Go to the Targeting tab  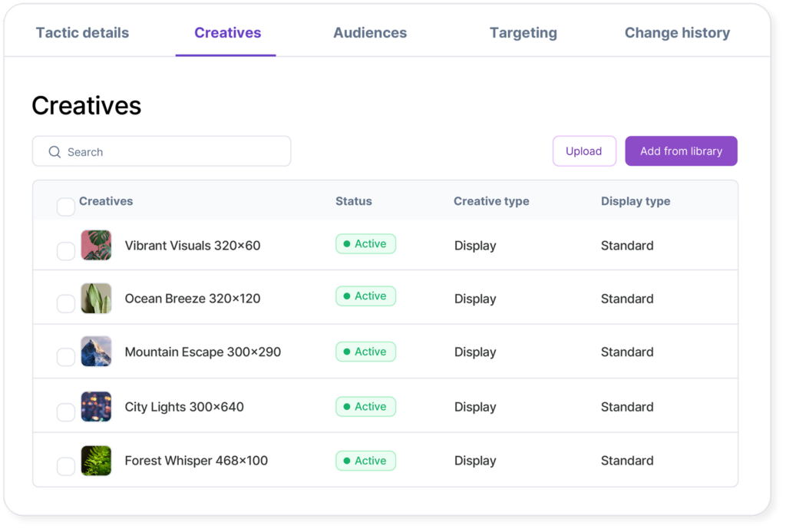point(523,33)
